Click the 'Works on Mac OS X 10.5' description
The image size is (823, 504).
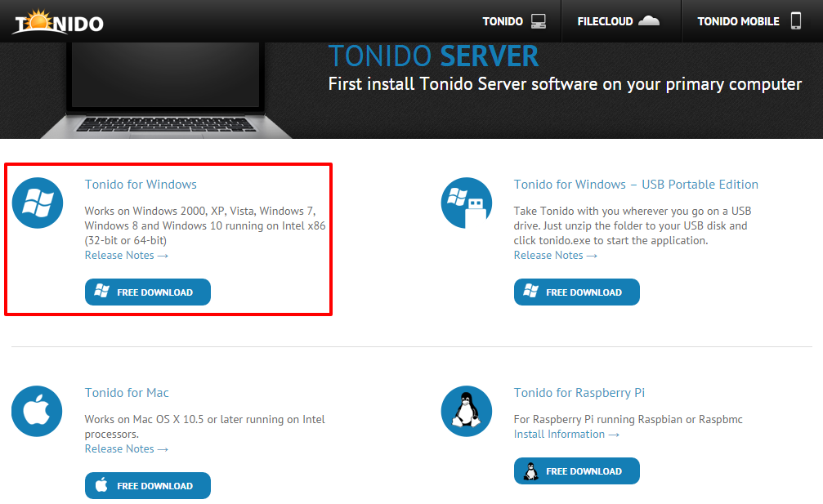pos(204,426)
